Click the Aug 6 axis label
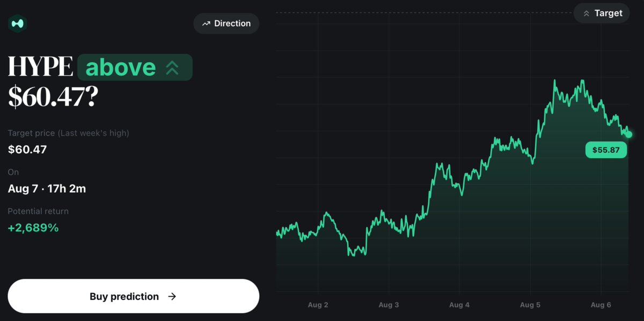This screenshot has width=644, height=321. coord(601,305)
